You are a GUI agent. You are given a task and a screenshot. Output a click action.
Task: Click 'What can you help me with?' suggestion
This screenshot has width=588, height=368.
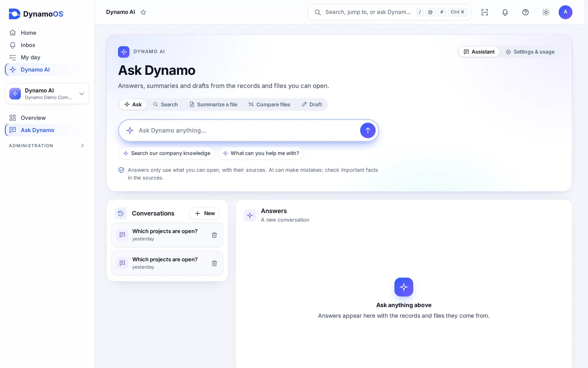tap(261, 153)
